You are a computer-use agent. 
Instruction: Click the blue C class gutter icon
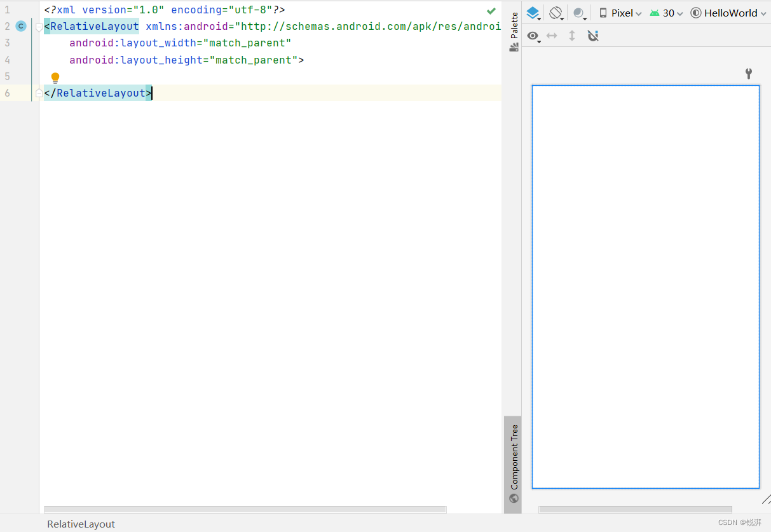tap(21, 26)
